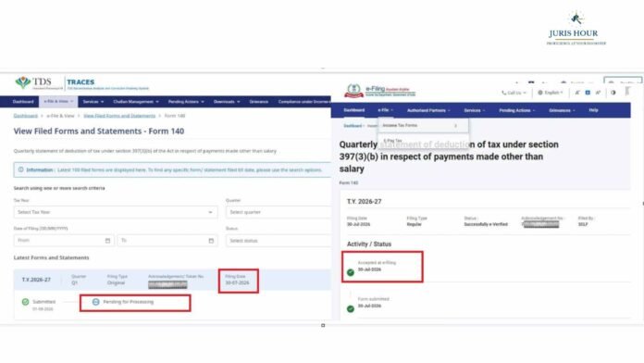Click increase font size A+ icon
This screenshot has width=644, height=363.
598,93
